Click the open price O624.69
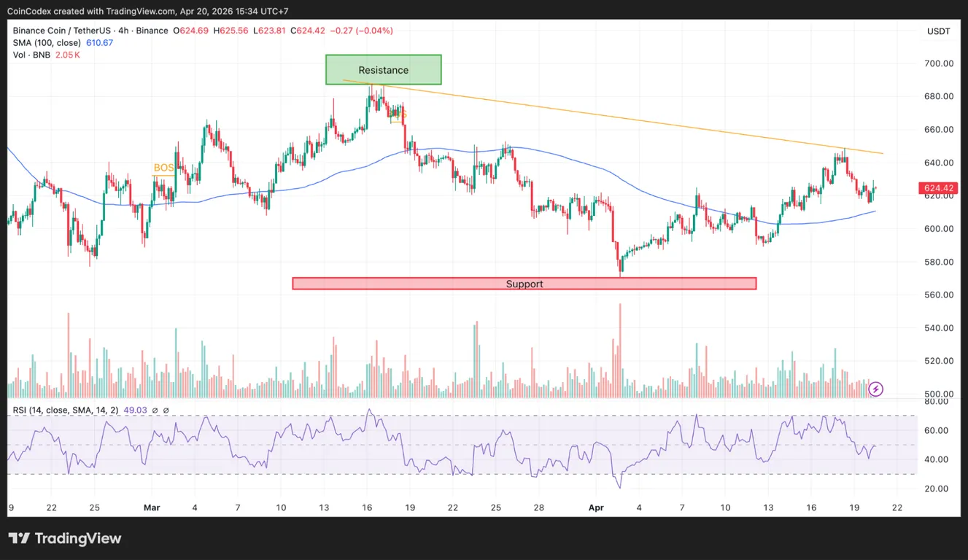968x560 pixels. 190,31
